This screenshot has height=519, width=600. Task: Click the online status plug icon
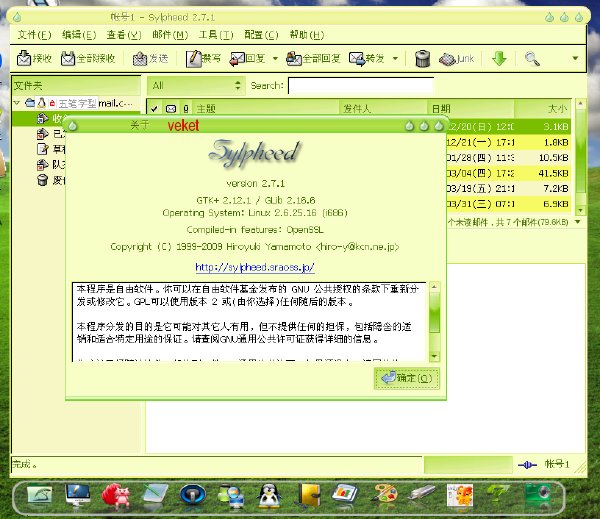[527, 465]
